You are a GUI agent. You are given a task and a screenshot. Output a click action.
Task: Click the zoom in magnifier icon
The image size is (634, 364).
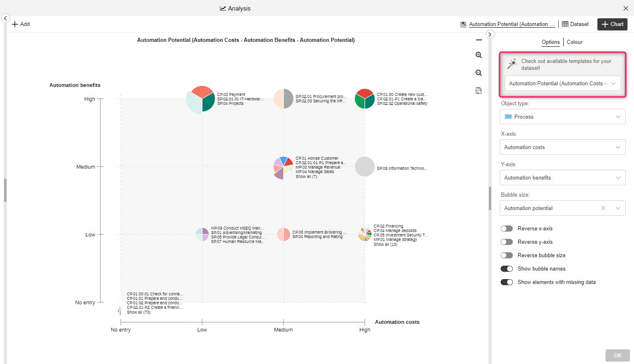[479, 55]
